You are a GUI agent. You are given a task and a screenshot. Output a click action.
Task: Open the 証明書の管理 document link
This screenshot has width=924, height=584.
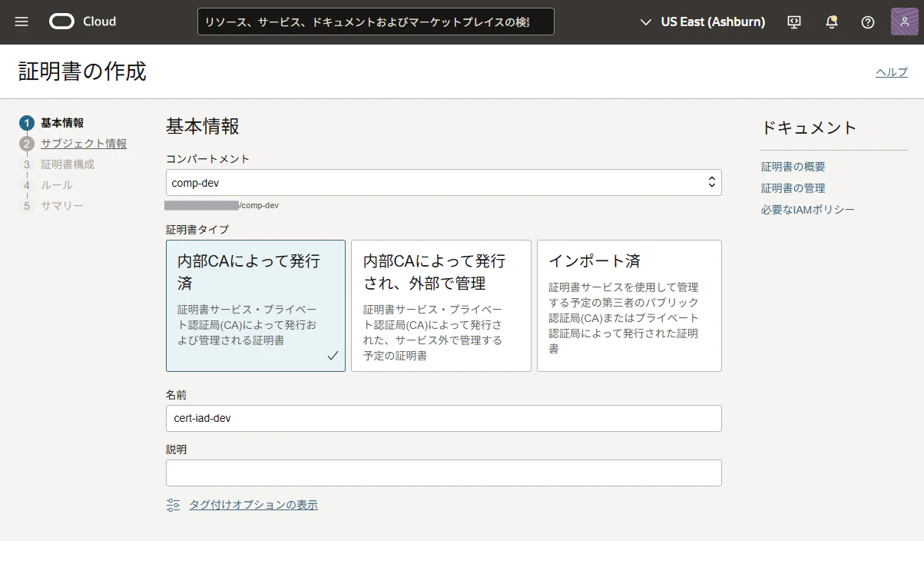(793, 188)
